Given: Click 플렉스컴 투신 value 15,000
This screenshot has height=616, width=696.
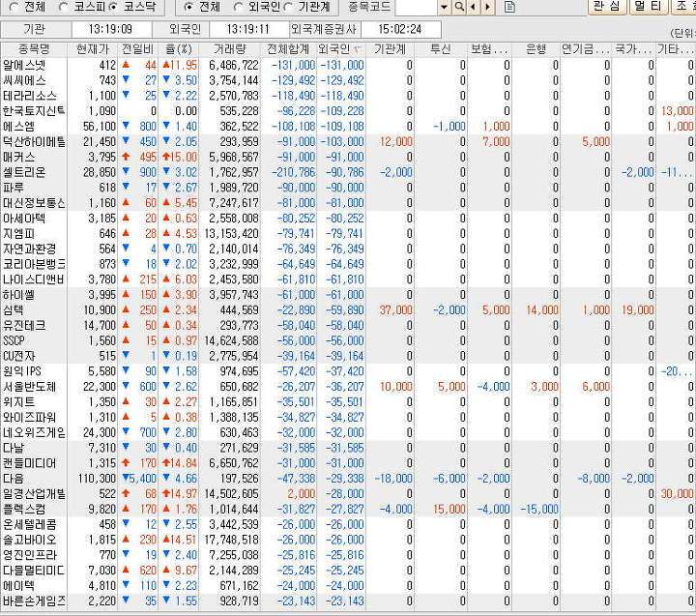Looking at the screenshot, I should pyautogui.click(x=449, y=510).
